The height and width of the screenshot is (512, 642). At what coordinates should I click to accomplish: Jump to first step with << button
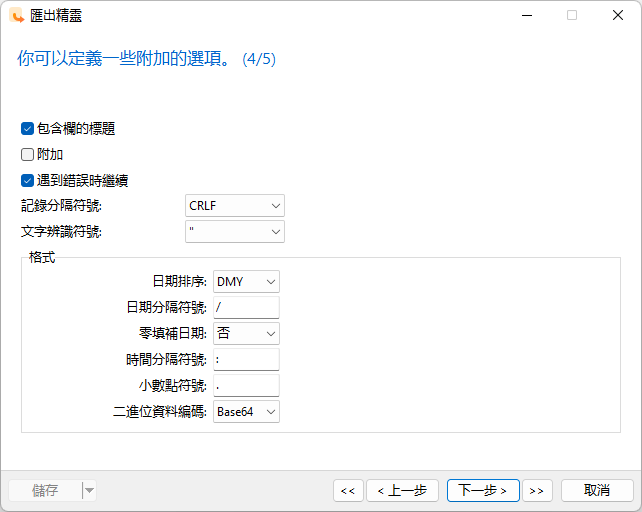coord(347,490)
